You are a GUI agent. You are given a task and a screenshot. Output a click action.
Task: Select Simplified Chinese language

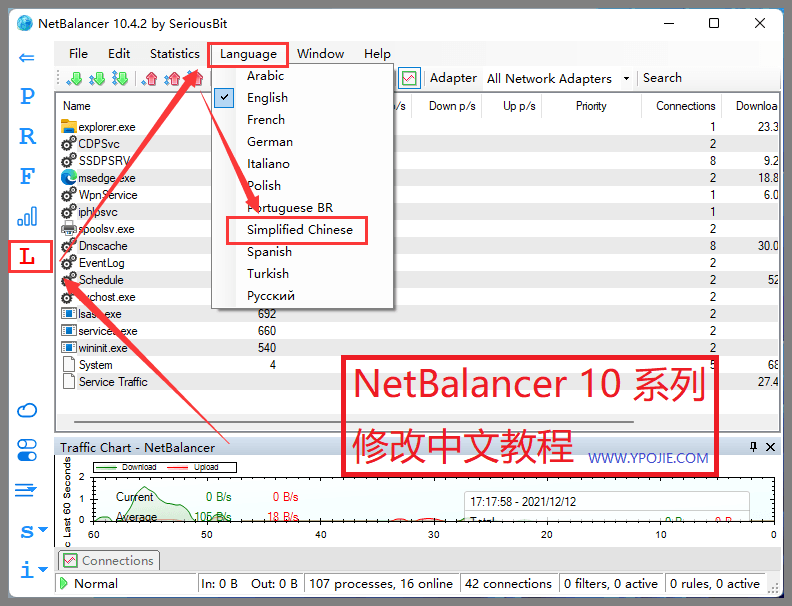[303, 230]
